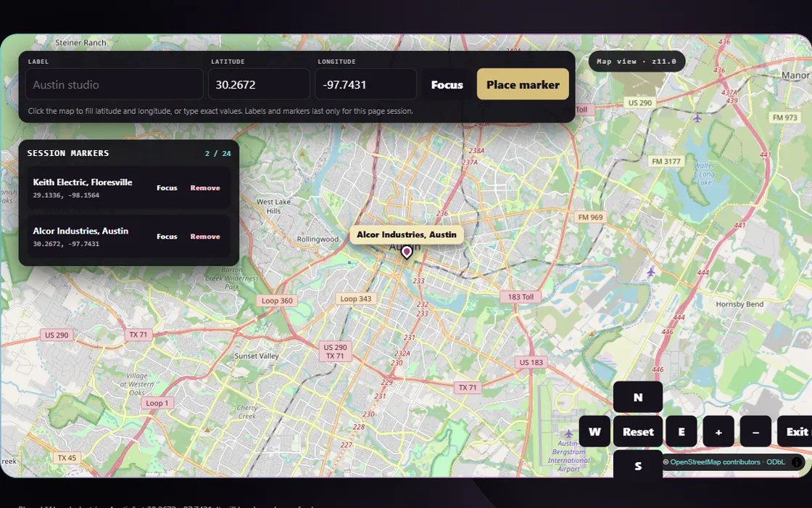This screenshot has width=812, height=508.
Task: Click the Sunset Valley map label
Action: coord(257,356)
